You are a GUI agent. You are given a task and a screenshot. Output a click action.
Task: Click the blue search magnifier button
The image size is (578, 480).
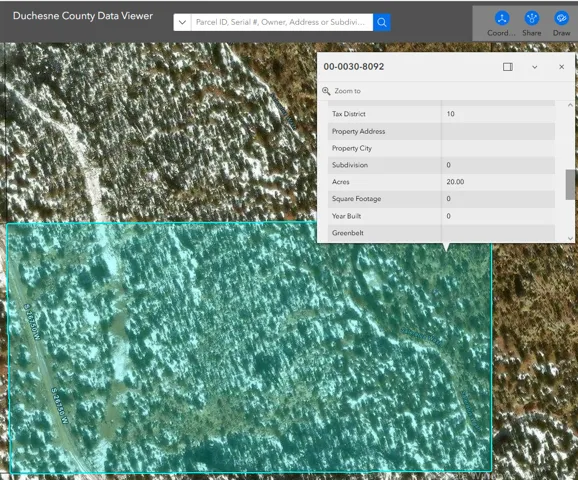pyautogui.click(x=382, y=22)
